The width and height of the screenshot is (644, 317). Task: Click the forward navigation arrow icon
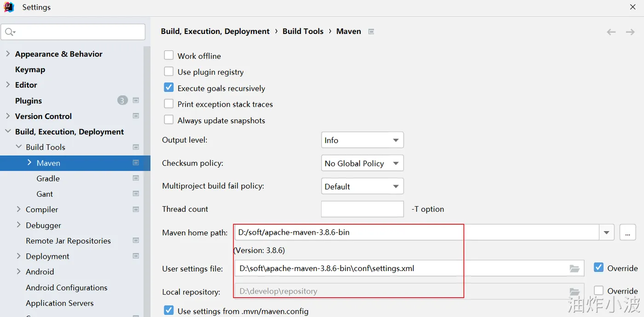pos(630,32)
